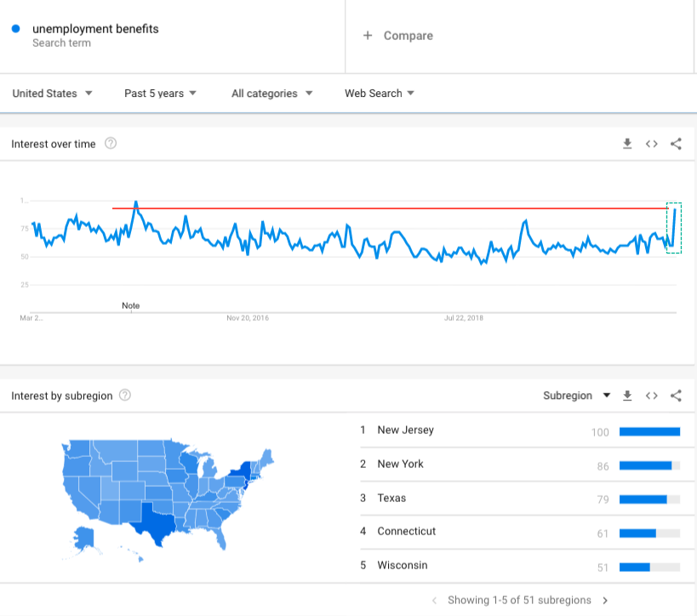The height and width of the screenshot is (616, 697).
Task: Open the Web Search type dropdown
Action: (379, 94)
